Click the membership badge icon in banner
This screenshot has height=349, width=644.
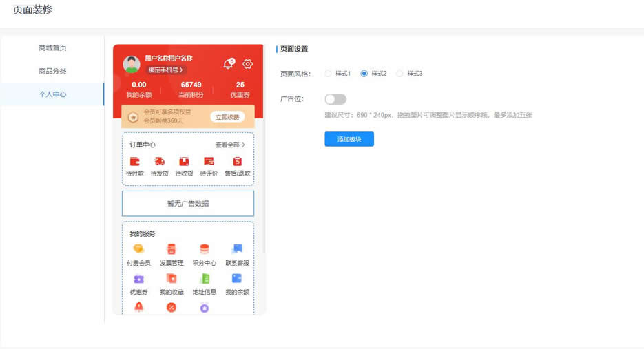[133, 117]
